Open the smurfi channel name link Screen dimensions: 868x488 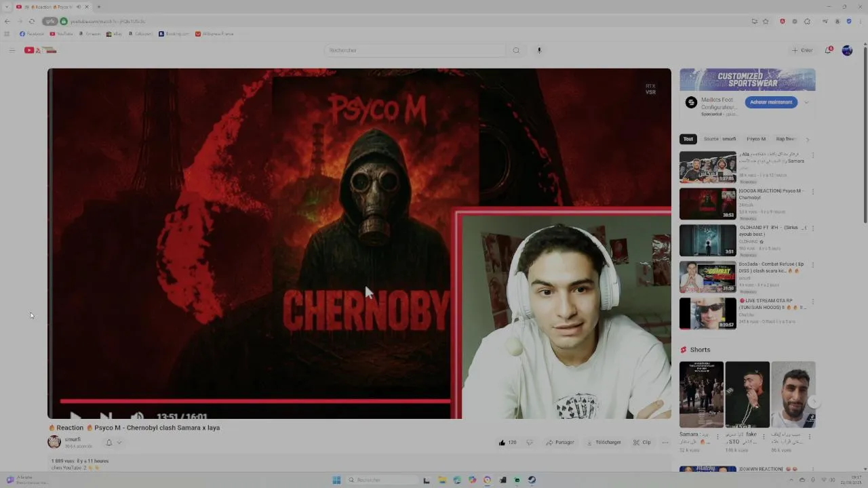point(73,439)
